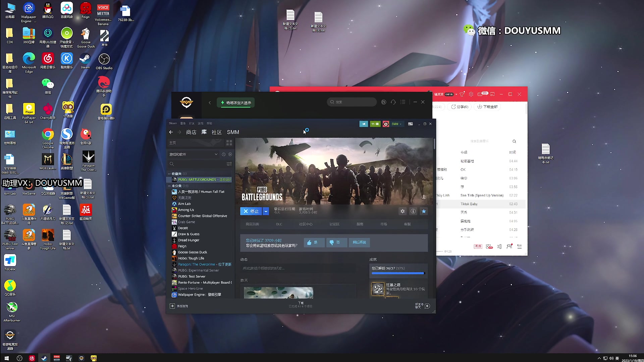Select Wallpaper Engine entry in library
Viewport: 644px width, 362px height.
(x=199, y=295)
